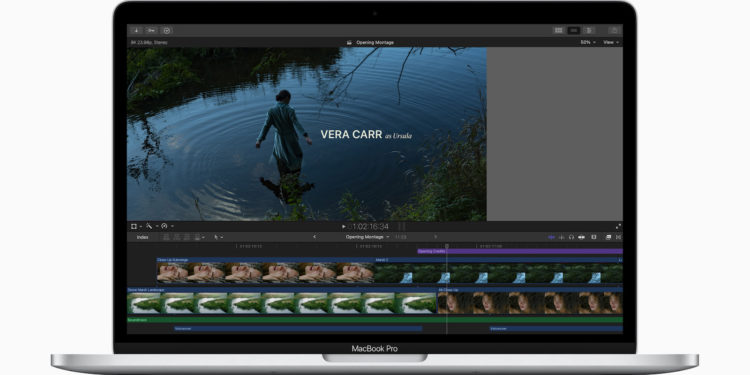Play the viewer with the play button

[343, 226]
